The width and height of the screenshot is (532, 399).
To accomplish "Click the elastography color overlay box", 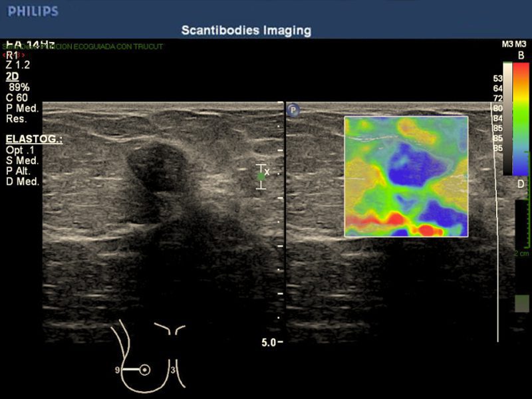I will (406, 176).
